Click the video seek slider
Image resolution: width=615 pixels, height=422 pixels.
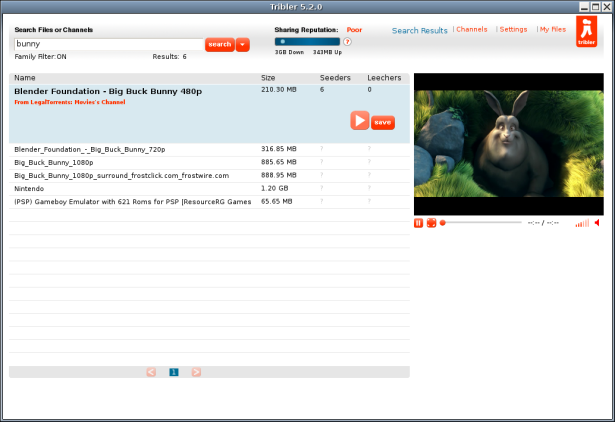pyautogui.click(x=482, y=223)
